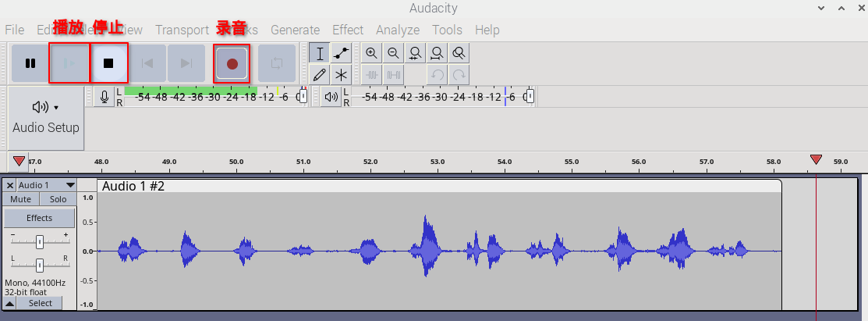Select the Envelope tool

(342, 53)
